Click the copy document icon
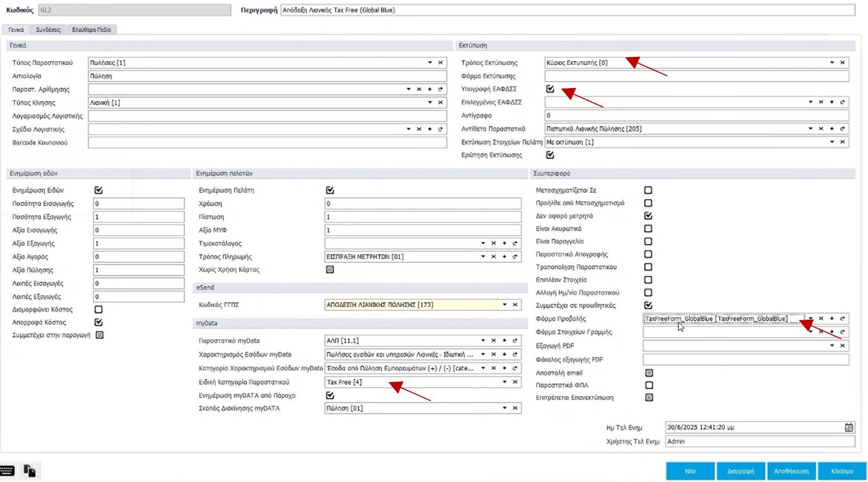868x482 pixels. click(x=30, y=471)
